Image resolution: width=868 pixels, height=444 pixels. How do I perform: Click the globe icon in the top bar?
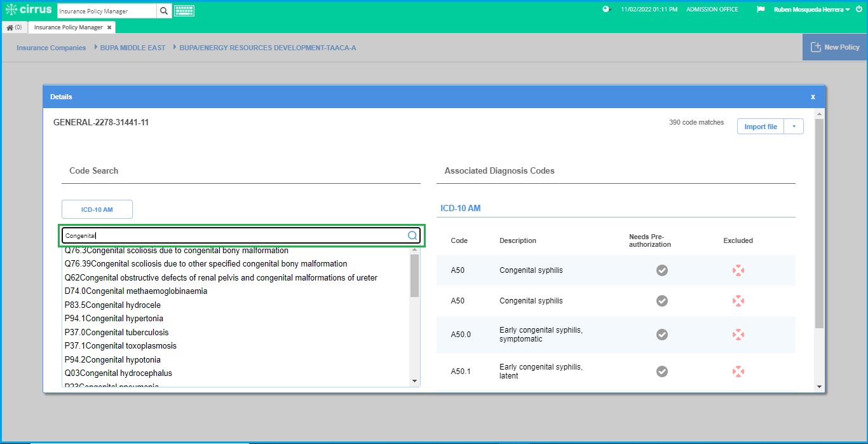click(606, 10)
